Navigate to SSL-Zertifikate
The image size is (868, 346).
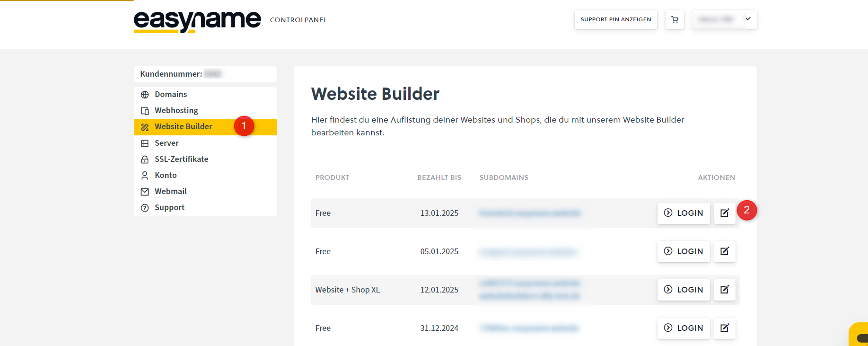(x=181, y=159)
